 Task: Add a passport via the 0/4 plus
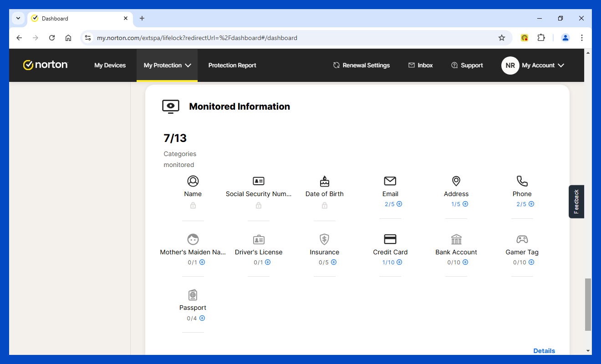(202, 318)
